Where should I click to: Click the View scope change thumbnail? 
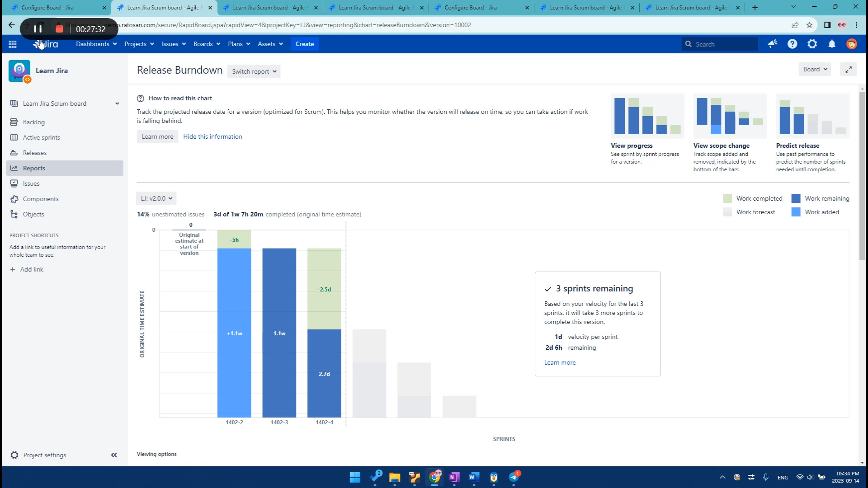(730, 116)
